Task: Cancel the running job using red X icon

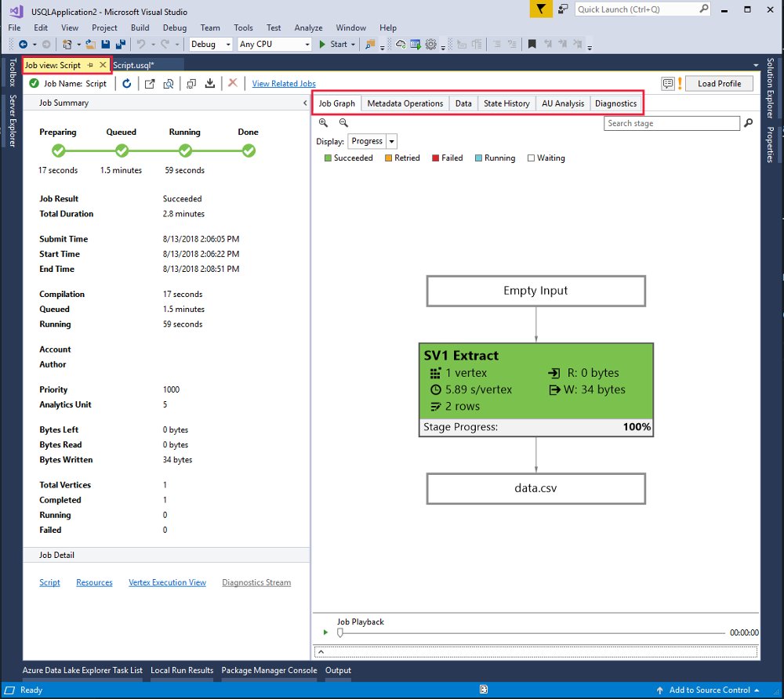Action: 232,84
